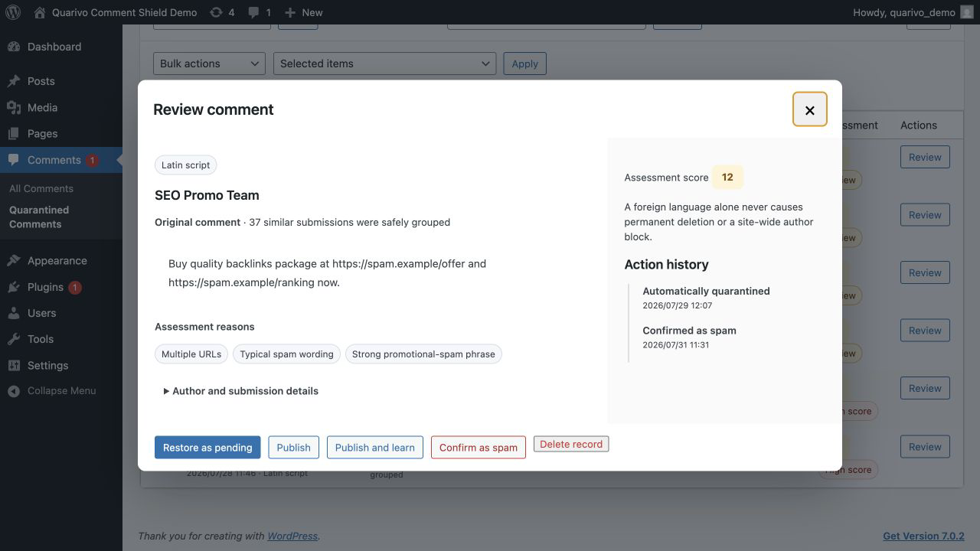The height and width of the screenshot is (551, 980).
Task: Click the Plugins update count badge
Action: (x=75, y=288)
